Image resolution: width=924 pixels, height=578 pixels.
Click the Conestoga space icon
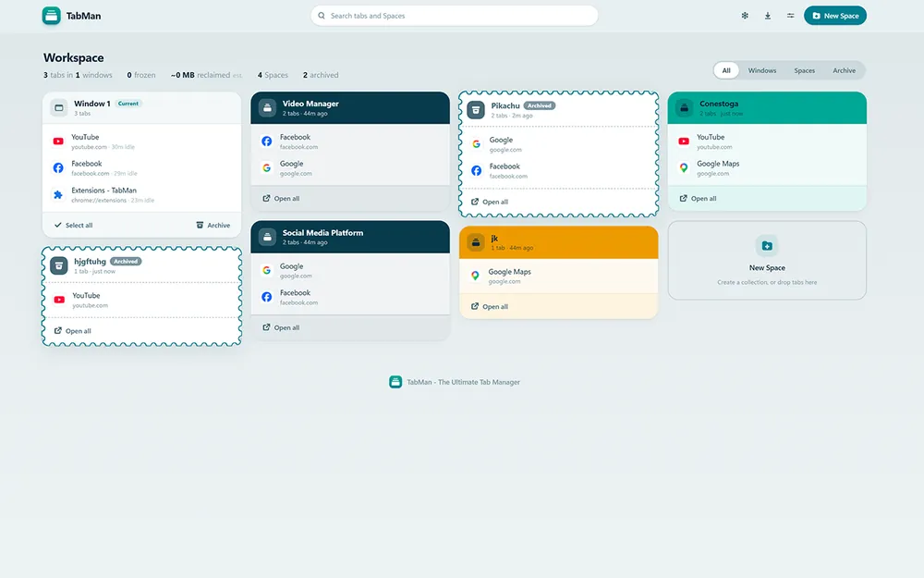pos(684,108)
